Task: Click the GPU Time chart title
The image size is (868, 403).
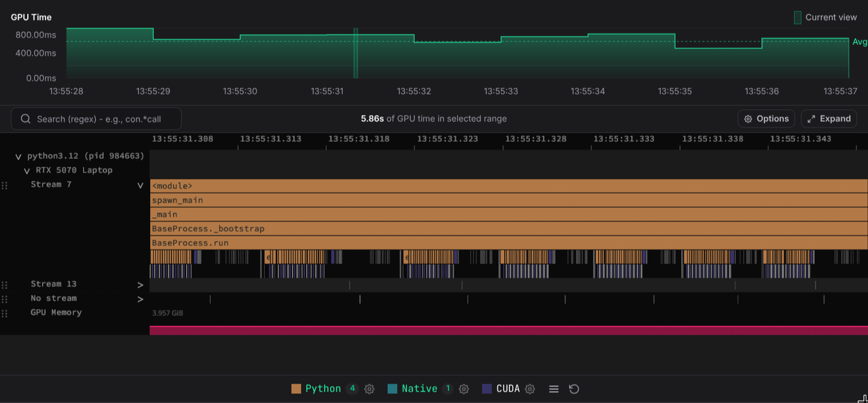Action: tap(31, 17)
